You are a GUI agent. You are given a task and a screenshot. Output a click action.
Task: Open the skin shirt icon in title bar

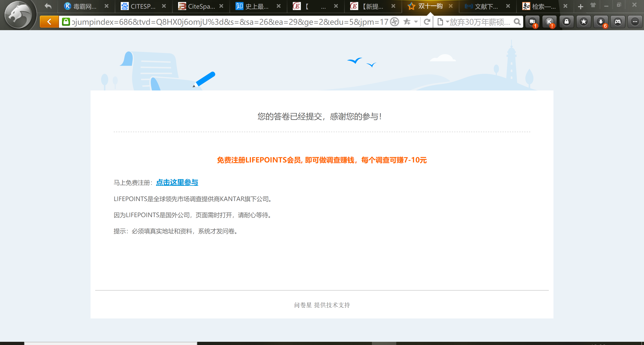[593, 5]
